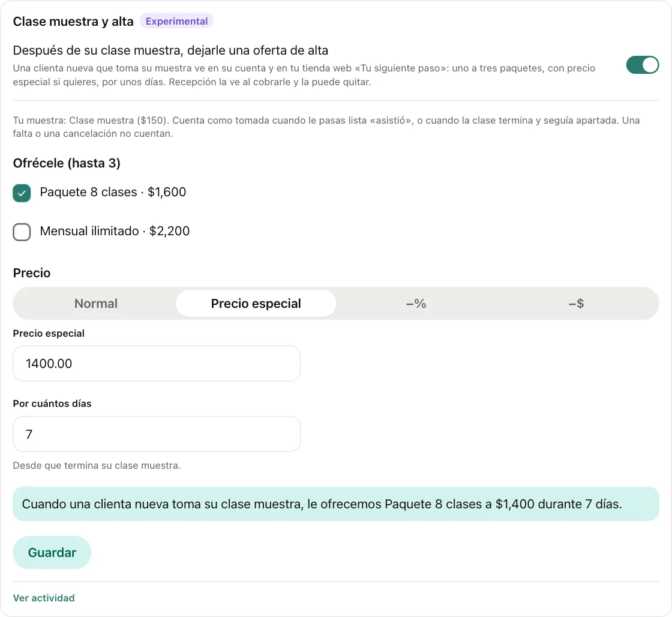Switch pricing to the −% discount option
Viewport: 672px width, 617px height.
click(416, 304)
